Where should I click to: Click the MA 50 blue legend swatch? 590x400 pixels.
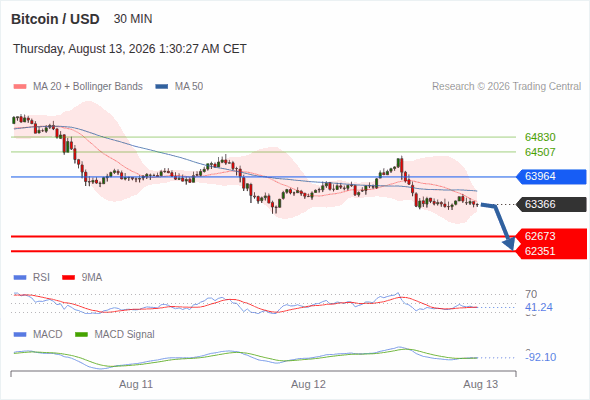162,87
